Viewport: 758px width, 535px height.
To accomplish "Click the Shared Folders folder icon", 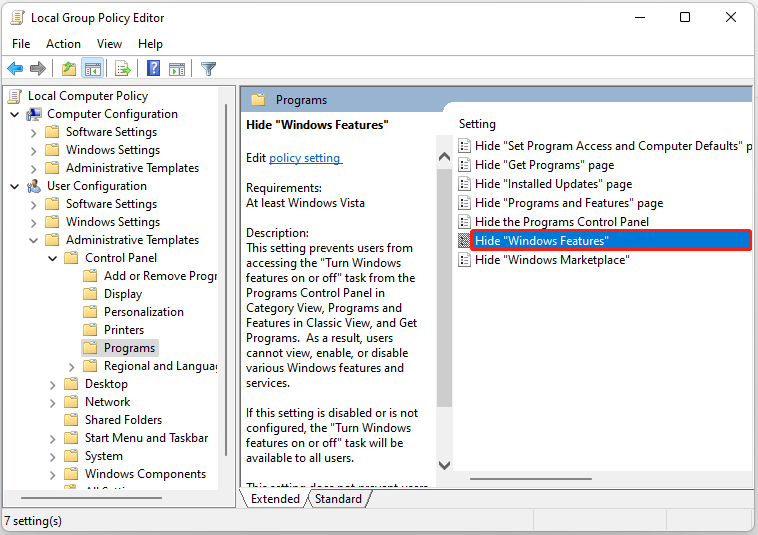I will (71, 419).
